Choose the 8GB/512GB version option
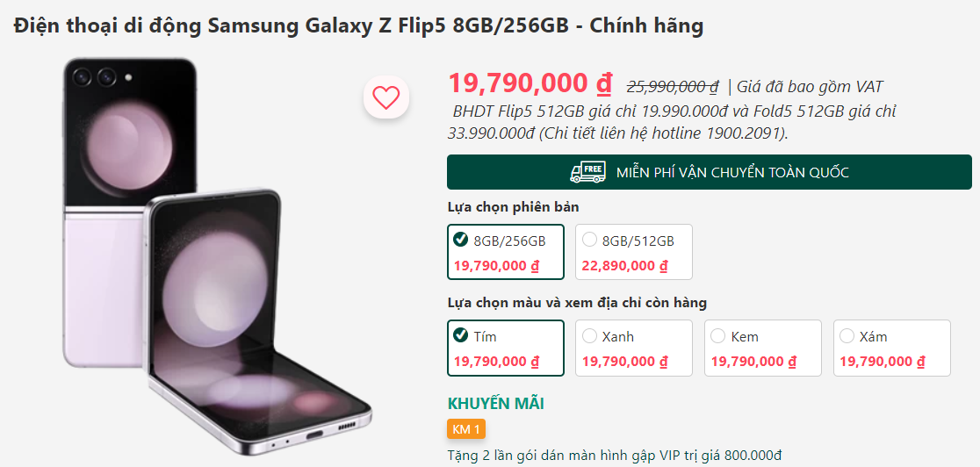This screenshot has width=980, height=467. (x=634, y=252)
